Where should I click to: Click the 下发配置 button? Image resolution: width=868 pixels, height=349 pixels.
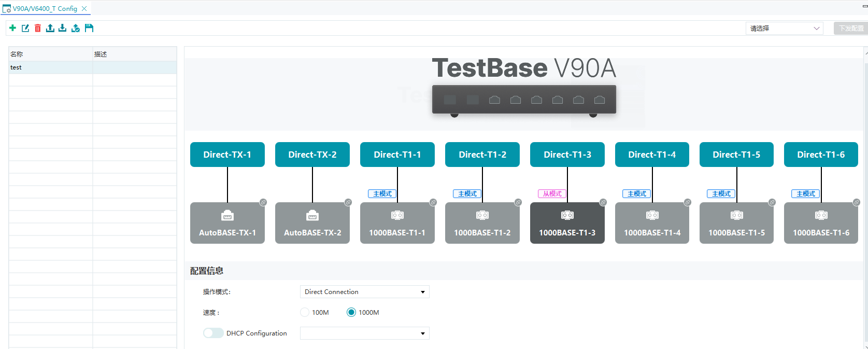tap(851, 29)
